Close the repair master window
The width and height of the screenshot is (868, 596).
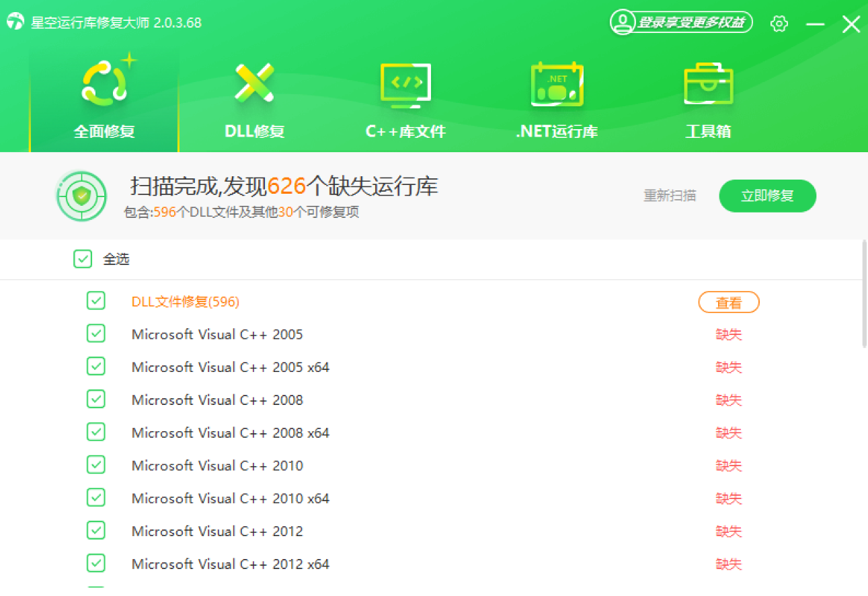tap(851, 24)
